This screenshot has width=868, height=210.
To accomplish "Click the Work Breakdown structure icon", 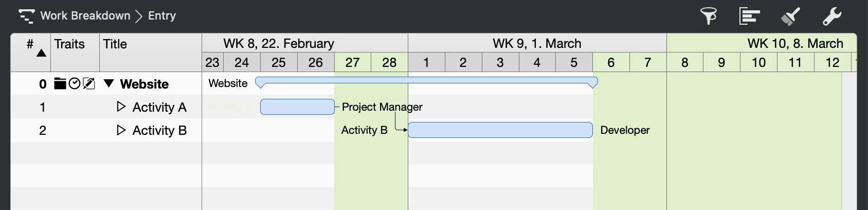I will 27,16.
